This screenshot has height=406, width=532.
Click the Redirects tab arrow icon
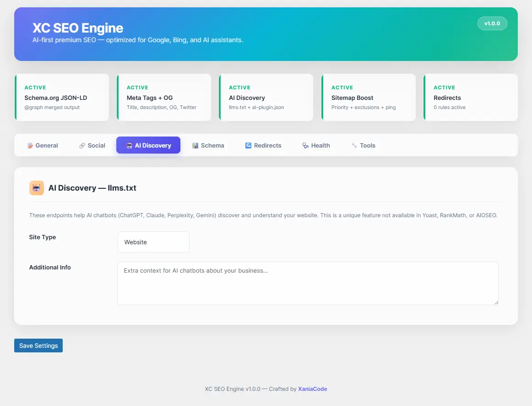pyautogui.click(x=248, y=146)
